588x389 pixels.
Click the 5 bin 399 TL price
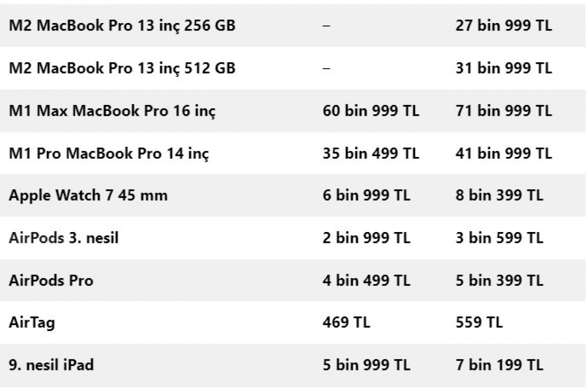pyautogui.click(x=499, y=281)
